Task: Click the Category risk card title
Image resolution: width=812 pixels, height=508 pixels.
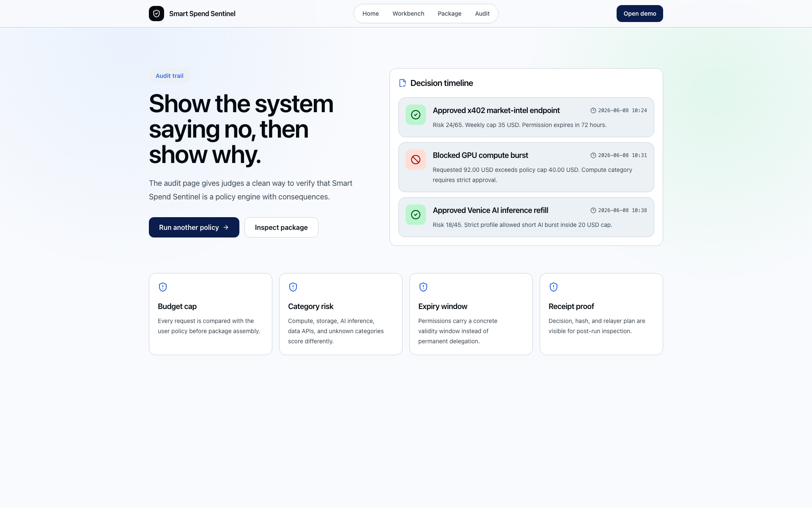Action: tap(310, 306)
